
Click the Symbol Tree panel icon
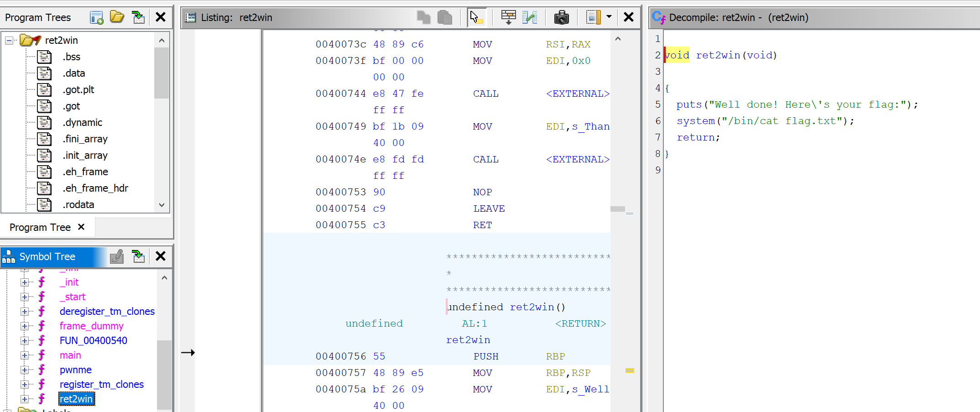9,257
